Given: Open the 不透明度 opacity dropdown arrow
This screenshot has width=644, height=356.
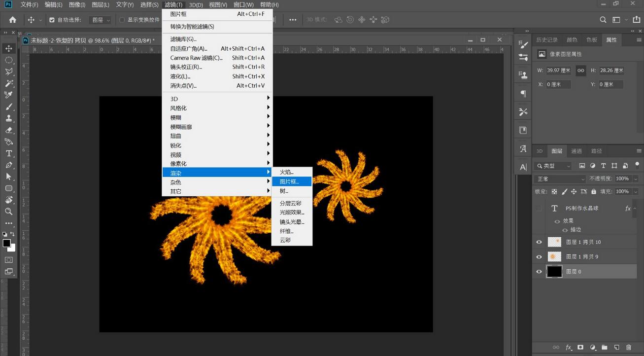Looking at the screenshot, I should click(636, 178).
